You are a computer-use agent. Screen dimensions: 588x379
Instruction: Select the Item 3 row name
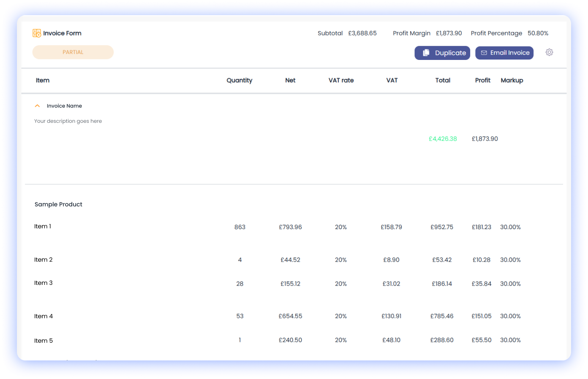[x=44, y=283]
